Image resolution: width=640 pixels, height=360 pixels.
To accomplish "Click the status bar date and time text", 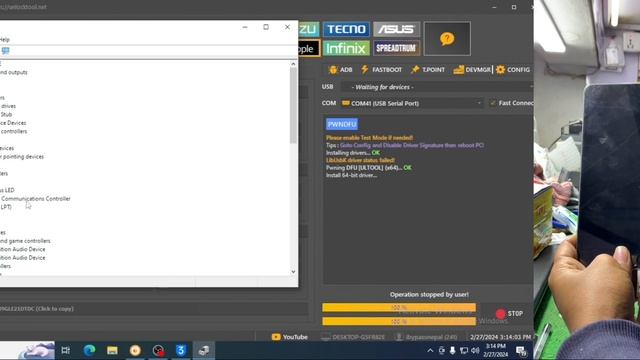I will (x=500, y=337).
